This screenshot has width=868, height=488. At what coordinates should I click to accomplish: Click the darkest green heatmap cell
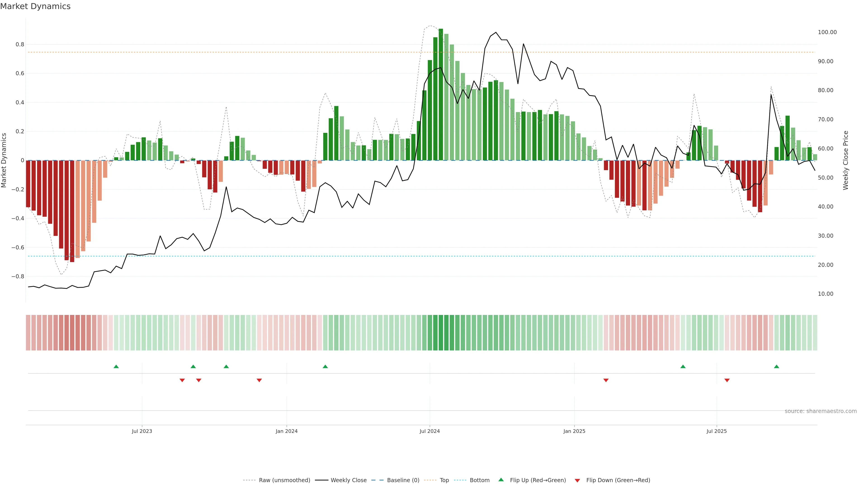coord(441,332)
